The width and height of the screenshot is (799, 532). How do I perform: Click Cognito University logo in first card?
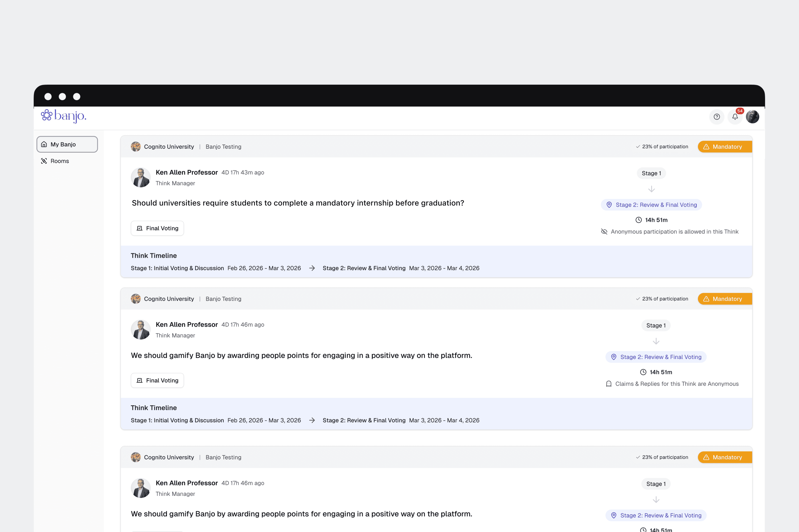pyautogui.click(x=136, y=147)
